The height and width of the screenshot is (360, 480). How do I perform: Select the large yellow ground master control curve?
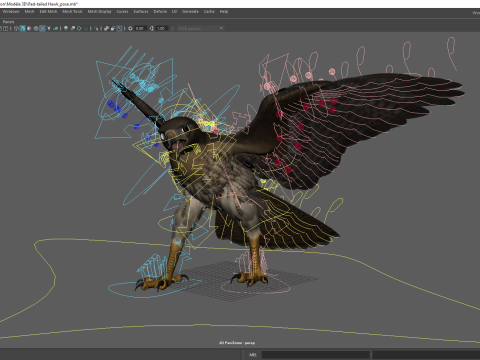[x=240, y=290]
